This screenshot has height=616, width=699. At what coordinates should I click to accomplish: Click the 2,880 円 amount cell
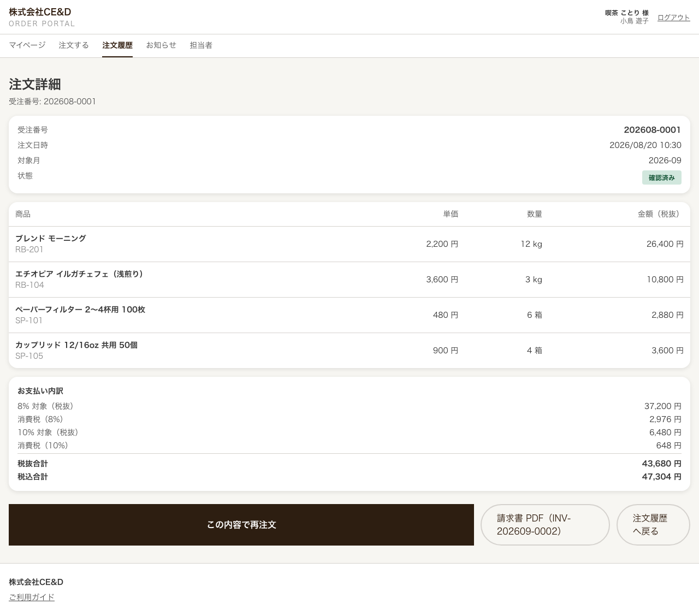tap(667, 315)
